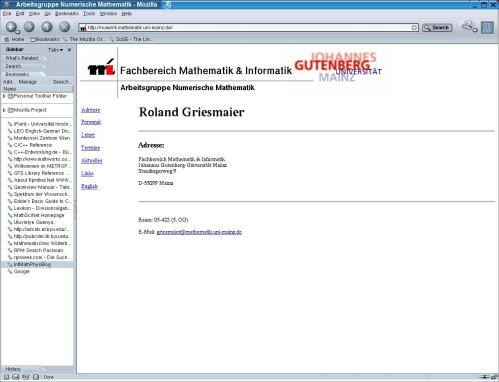Click the Forward navigation arrow icon
Viewport: 499px width, 382px height.
pos(29,27)
